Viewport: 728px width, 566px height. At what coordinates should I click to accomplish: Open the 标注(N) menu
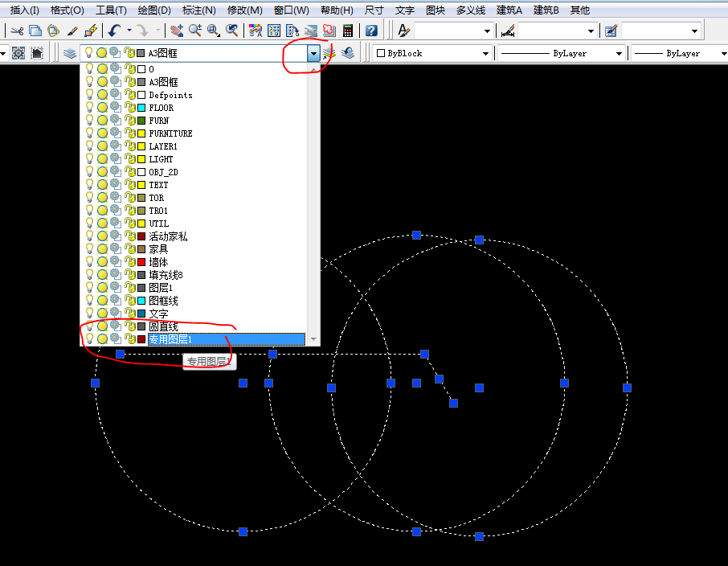click(x=198, y=10)
